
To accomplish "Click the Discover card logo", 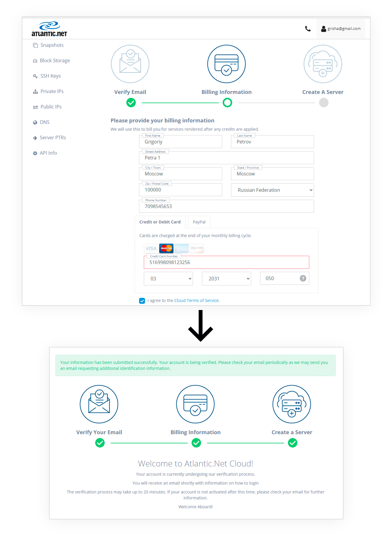I will (197, 248).
